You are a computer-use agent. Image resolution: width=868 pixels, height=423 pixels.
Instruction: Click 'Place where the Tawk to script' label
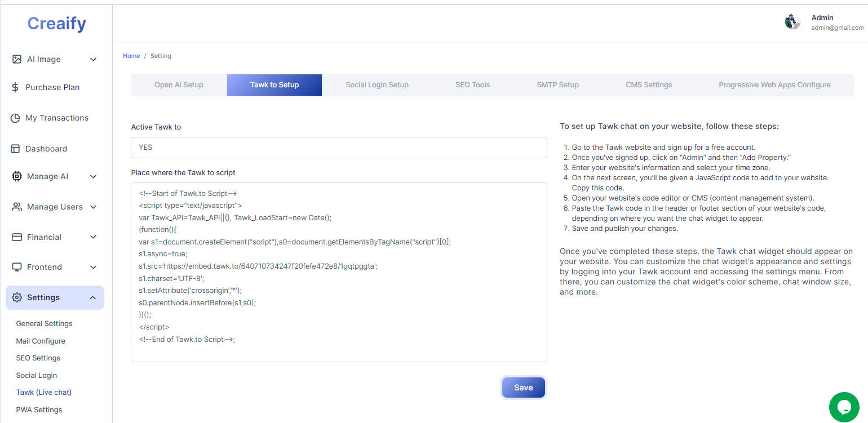click(x=183, y=173)
